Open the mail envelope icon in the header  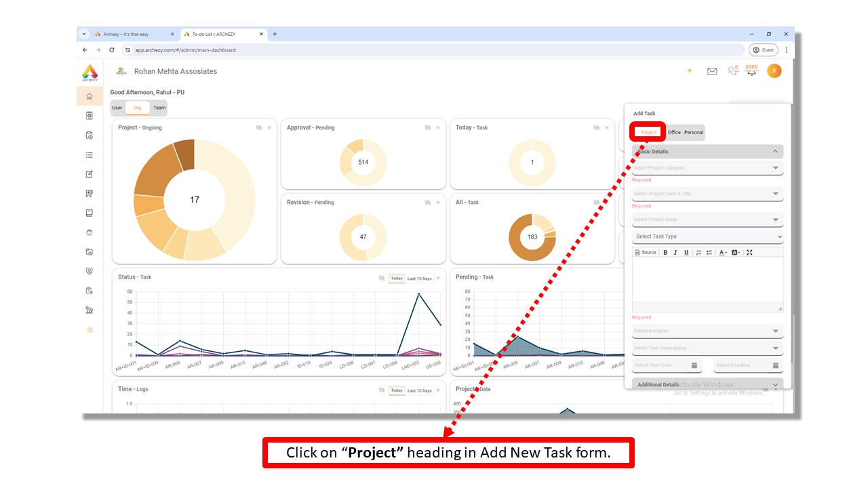coord(712,71)
